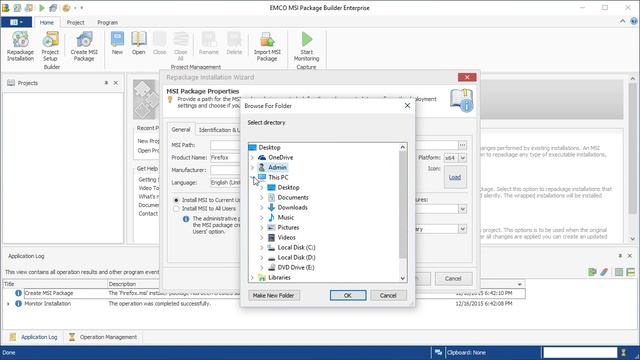Expand the Local Disk (C:) node

click(x=262, y=247)
